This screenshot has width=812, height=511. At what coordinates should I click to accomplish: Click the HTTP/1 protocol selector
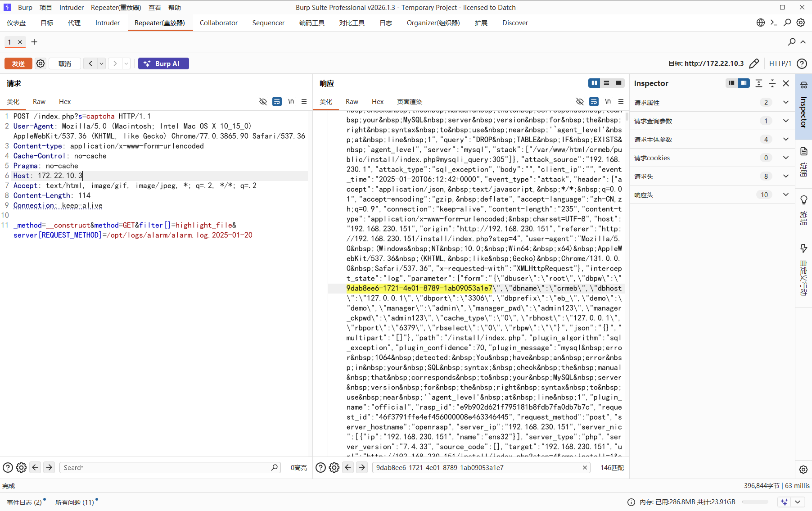[x=780, y=63]
